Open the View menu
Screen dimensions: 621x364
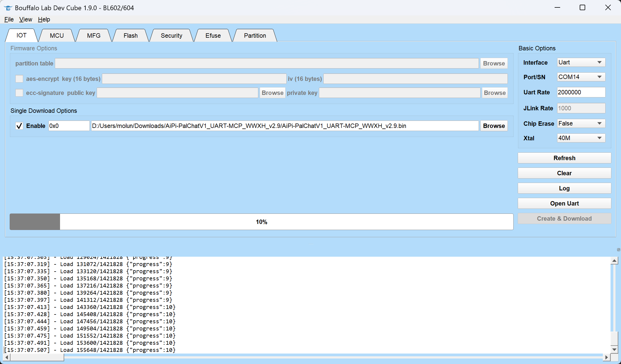click(x=26, y=19)
